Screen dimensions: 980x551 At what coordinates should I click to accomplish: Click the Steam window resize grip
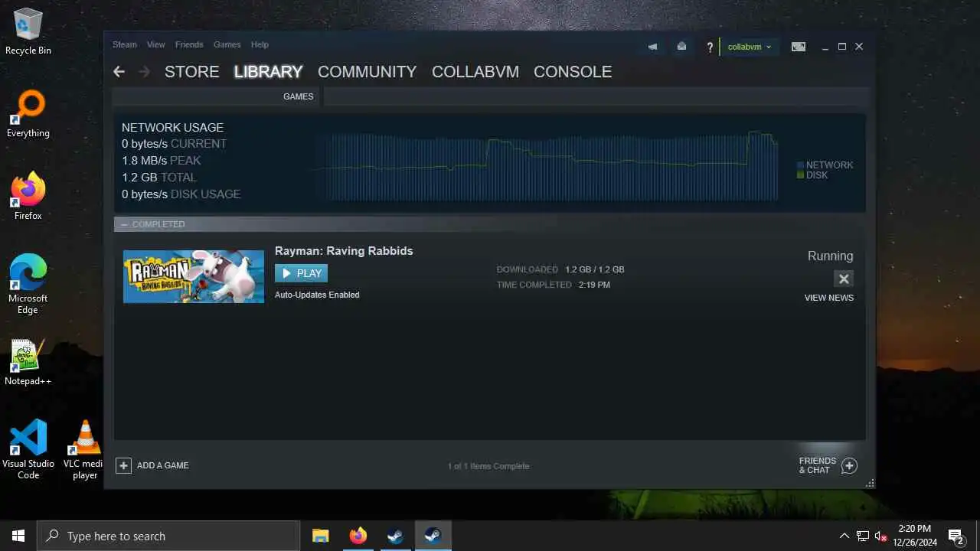point(870,484)
